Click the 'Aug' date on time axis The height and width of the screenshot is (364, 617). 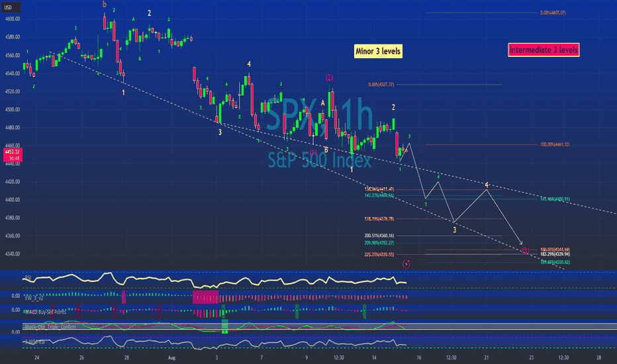coord(171,357)
